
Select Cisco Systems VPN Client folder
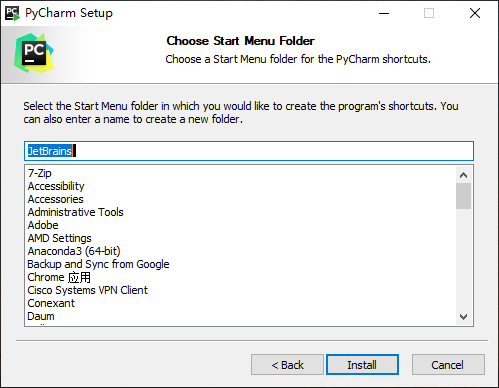[x=87, y=290]
